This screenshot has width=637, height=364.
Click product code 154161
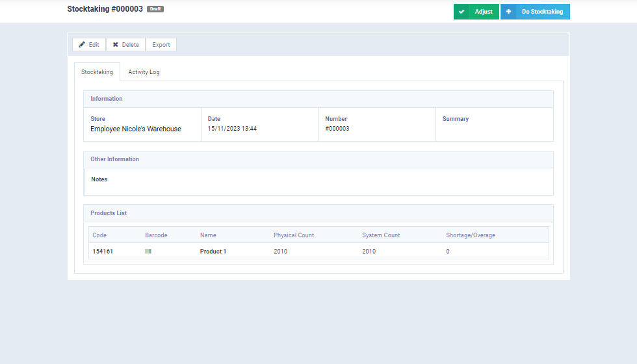pyautogui.click(x=103, y=252)
